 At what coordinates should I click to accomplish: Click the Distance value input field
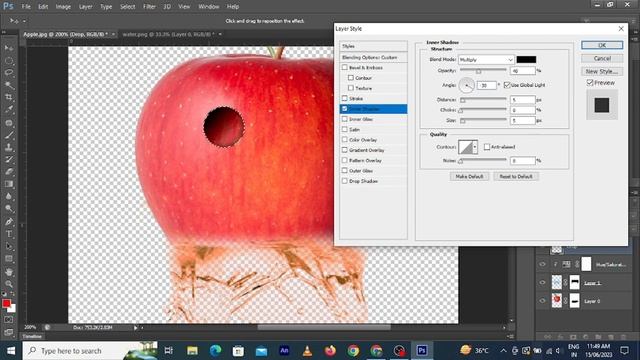[522, 100]
